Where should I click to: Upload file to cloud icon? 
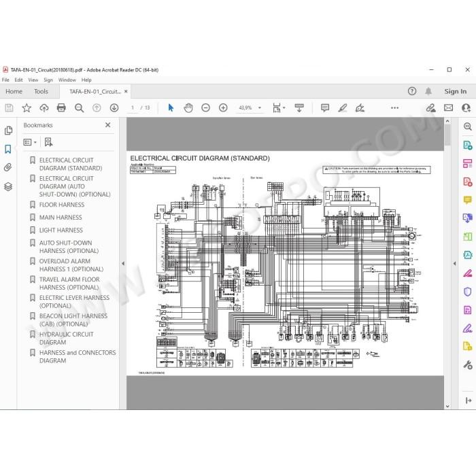point(44,107)
